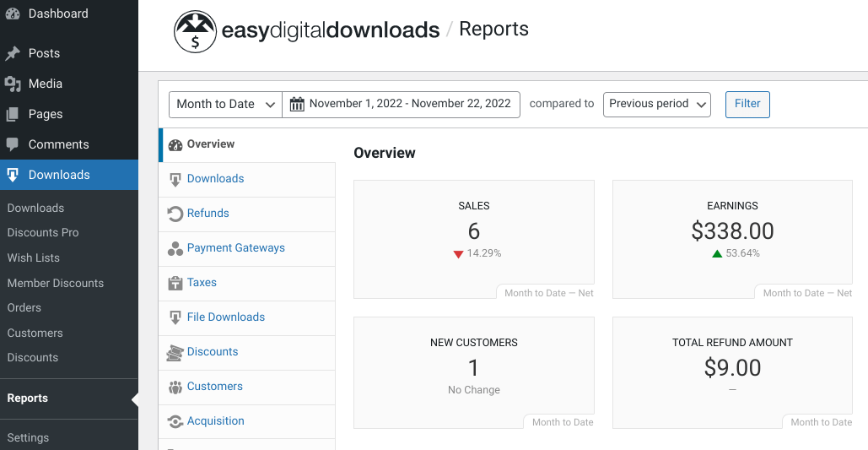This screenshot has height=450, width=868.
Task: Open Discounts Pro in the sidebar submenu
Action: (43, 232)
